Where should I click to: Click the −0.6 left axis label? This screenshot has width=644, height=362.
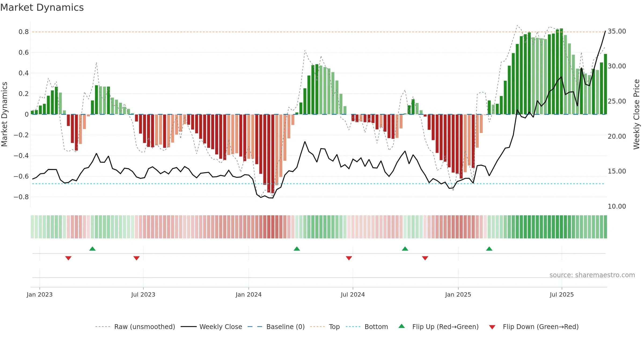[x=21, y=176]
